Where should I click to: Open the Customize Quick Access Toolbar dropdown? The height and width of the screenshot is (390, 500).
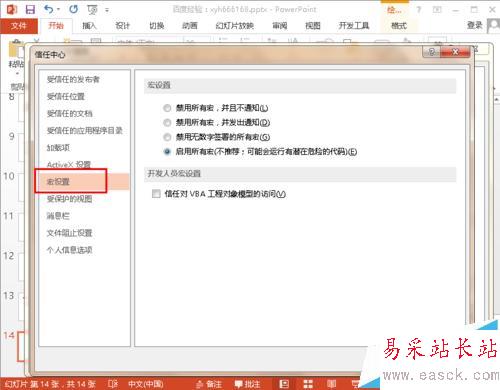[x=107, y=10]
